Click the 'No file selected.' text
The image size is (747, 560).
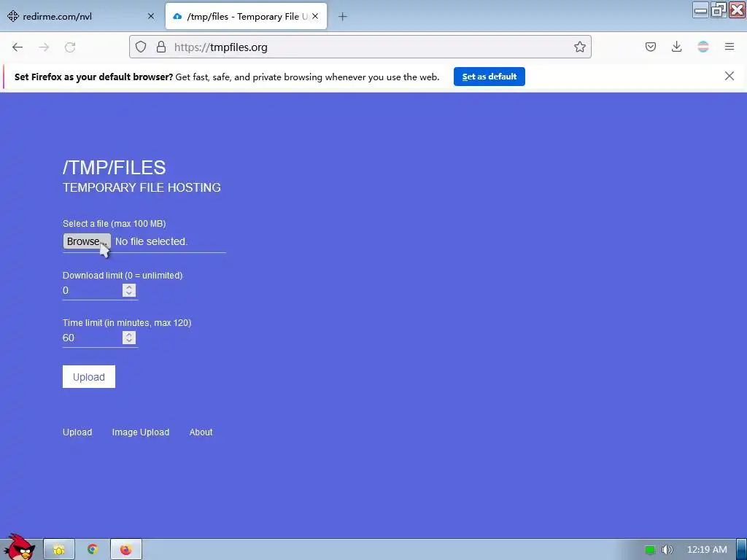[x=152, y=241]
